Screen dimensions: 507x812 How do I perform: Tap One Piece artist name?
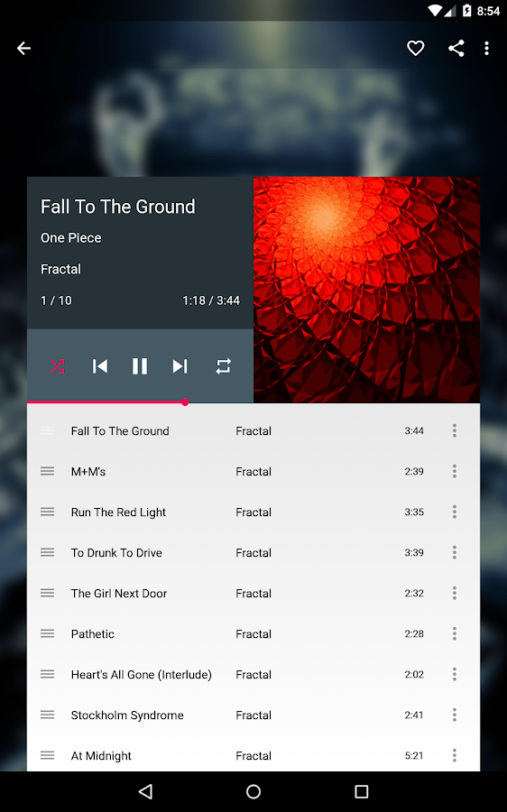coord(71,237)
